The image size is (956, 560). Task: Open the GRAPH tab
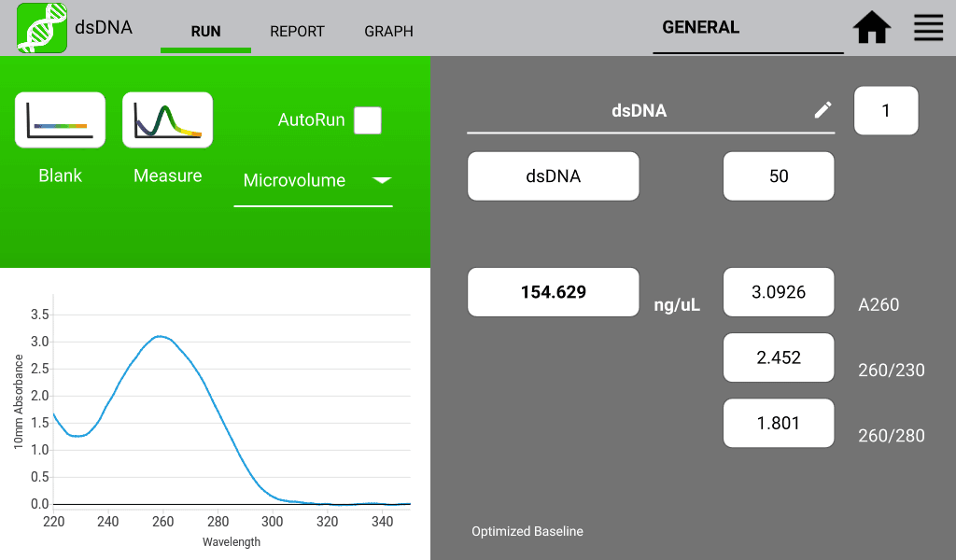click(x=388, y=31)
